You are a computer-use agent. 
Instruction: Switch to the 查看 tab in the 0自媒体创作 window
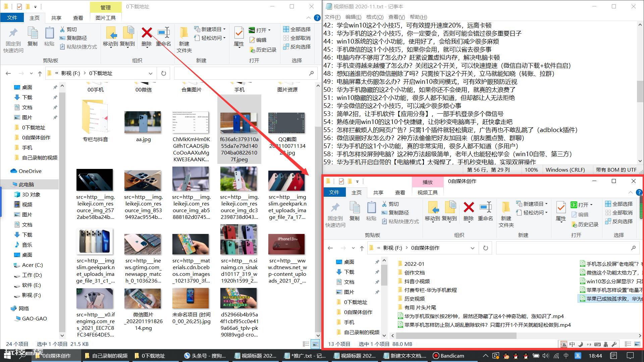400,192
